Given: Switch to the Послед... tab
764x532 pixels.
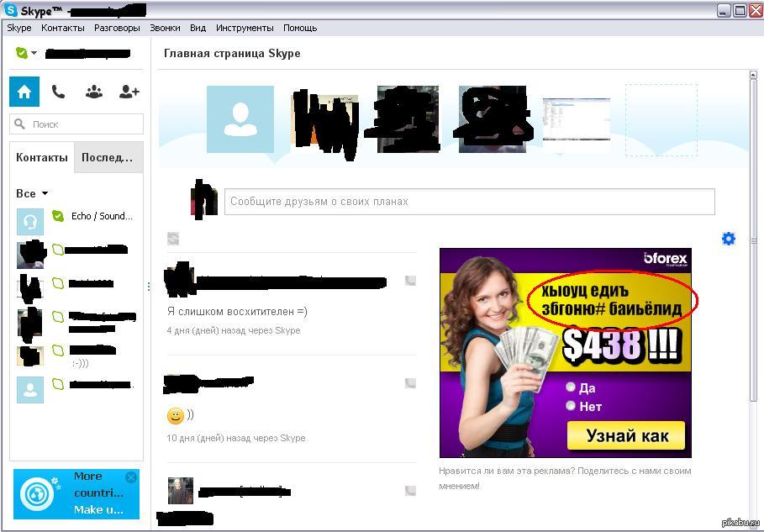Looking at the screenshot, I should 108,157.
